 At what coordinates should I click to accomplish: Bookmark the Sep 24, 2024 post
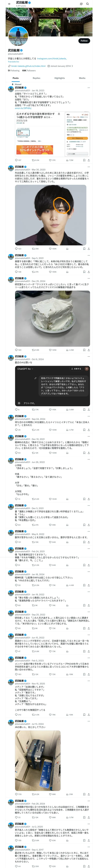point(84,430)
